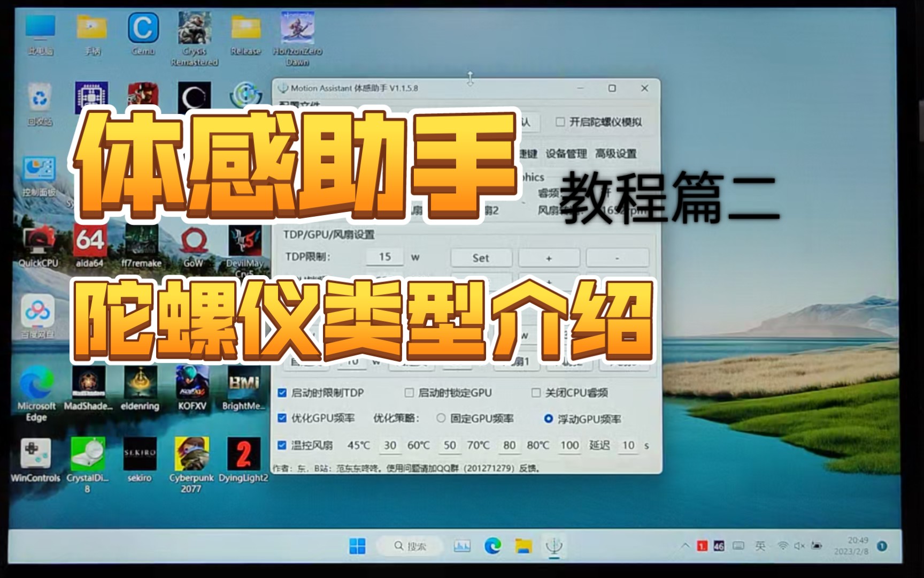Click the 延迟 field showing 10
924x578 pixels.
coord(628,445)
